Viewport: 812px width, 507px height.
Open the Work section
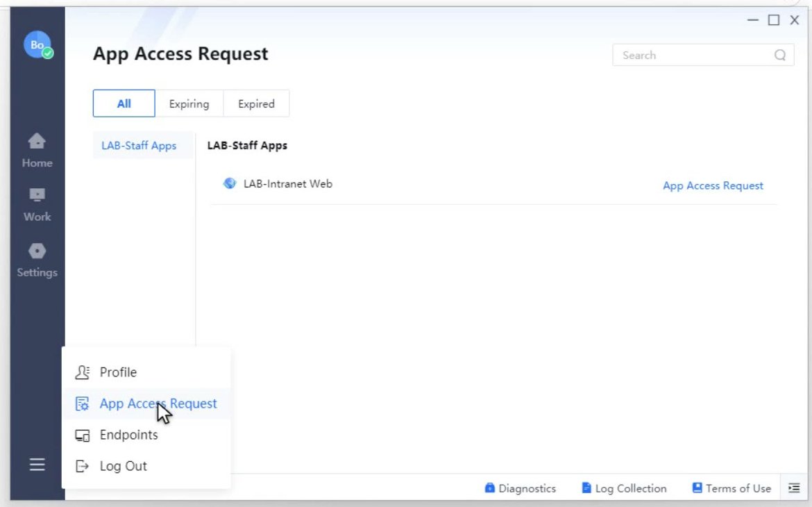[x=37, y=205]
